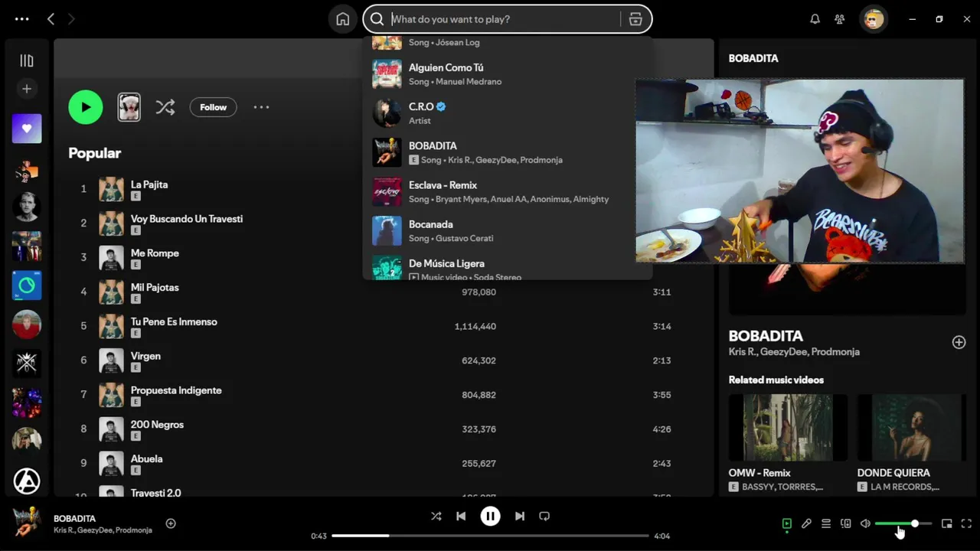
Task: Open DONDE QUIERA music video thumbnail
Action: 911,427
